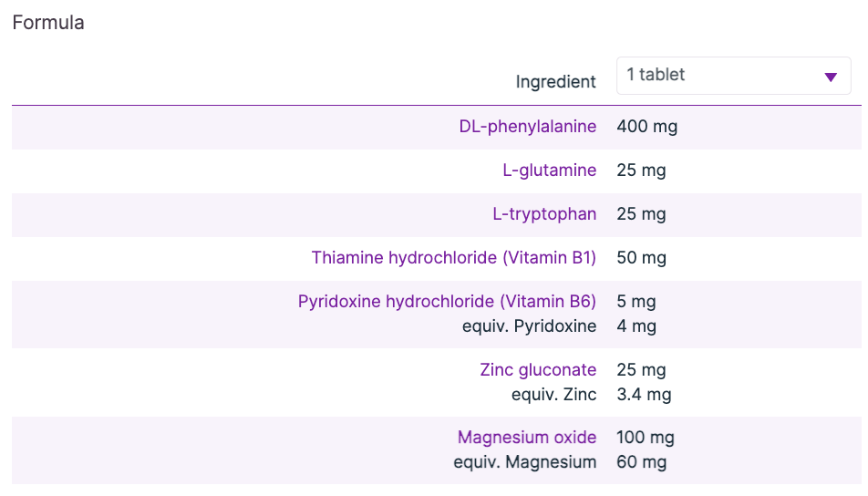This screenshot has height=496, width=868.
Task: Click Thiamine hydrochloride (Vitamin B1) link
Action: tap(453, 258)
